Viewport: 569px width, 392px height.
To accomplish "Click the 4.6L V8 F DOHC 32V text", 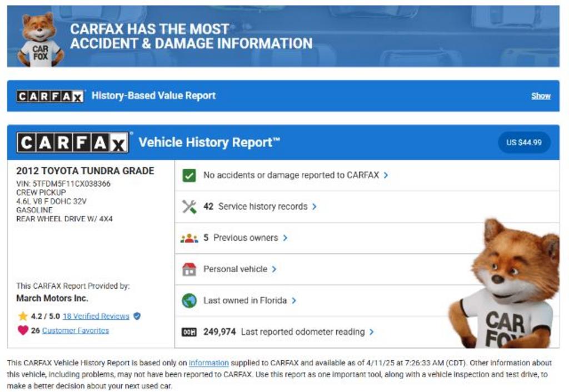I will (51, 201).
